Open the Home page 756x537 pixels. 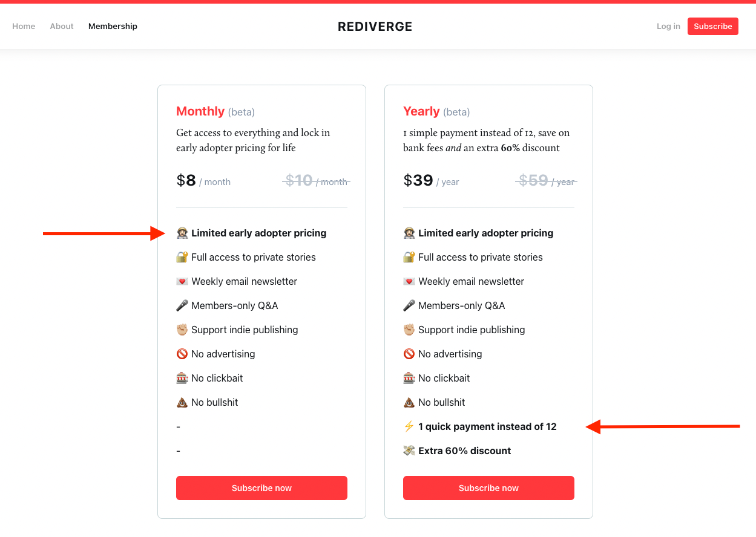[24, 26]
